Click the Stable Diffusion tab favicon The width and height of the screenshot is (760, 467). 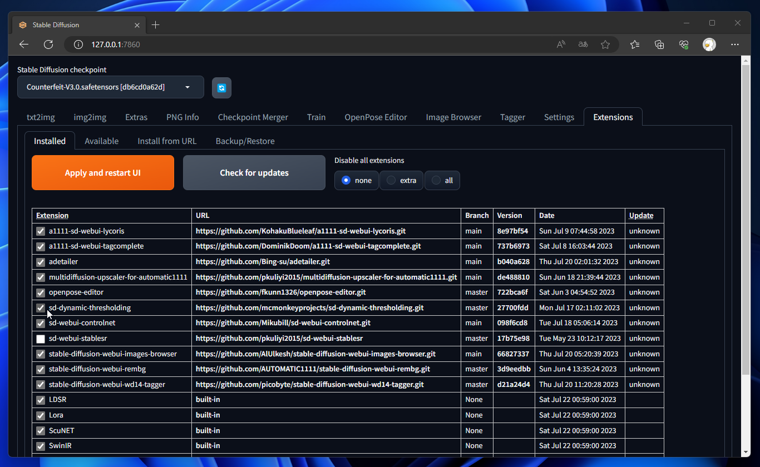tap(22, 25)
